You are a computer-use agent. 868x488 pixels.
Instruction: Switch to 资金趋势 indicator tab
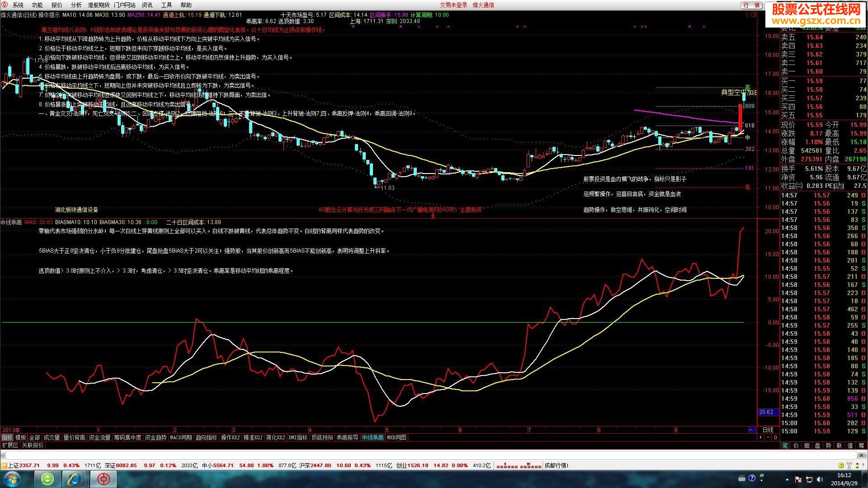(x=156, y=437)
